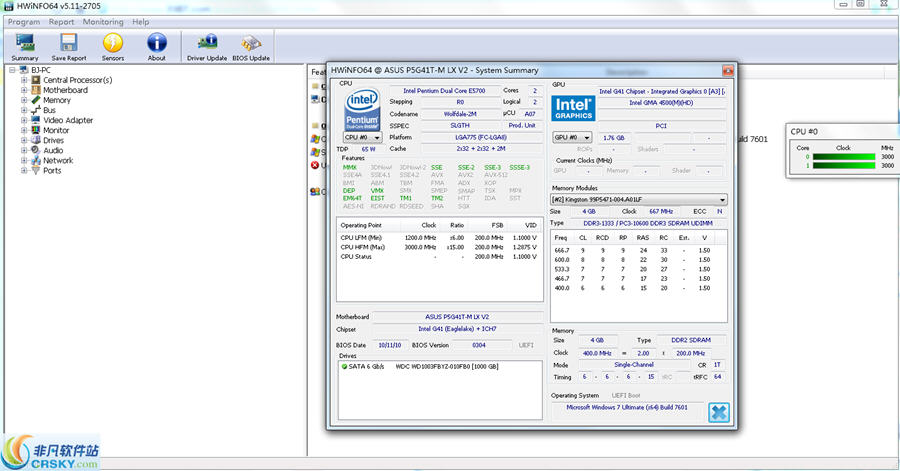Click the Monitor tree icon
The width and height of the screenshot is (900, 471).
(x=36, y=130)
